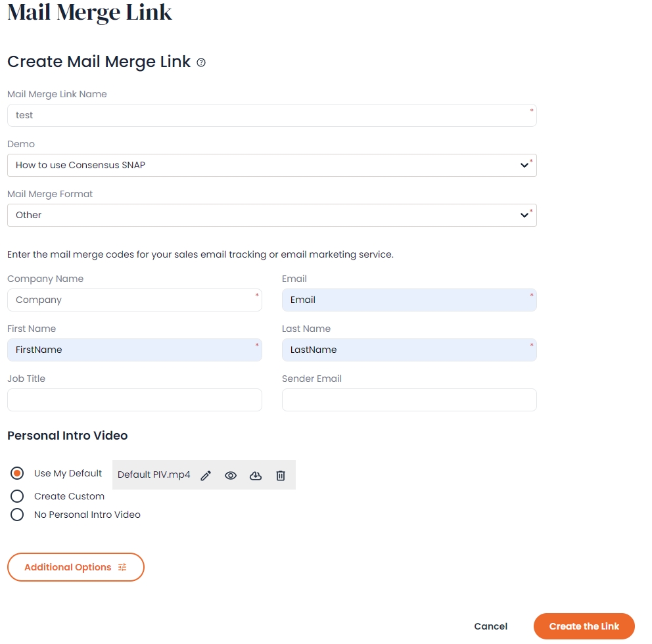Click the FirstName merge code field

(134, 350)
